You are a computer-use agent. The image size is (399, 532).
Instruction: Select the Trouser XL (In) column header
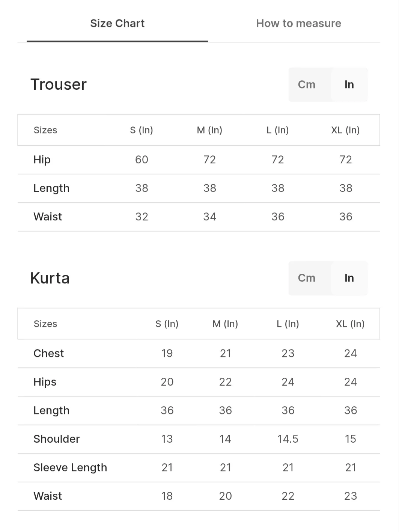[x=345, y=130]
